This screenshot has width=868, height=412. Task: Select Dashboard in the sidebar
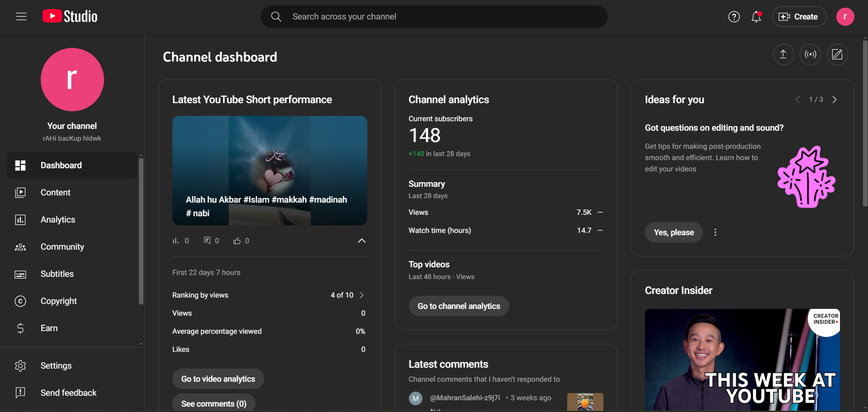tap(72, 166)
